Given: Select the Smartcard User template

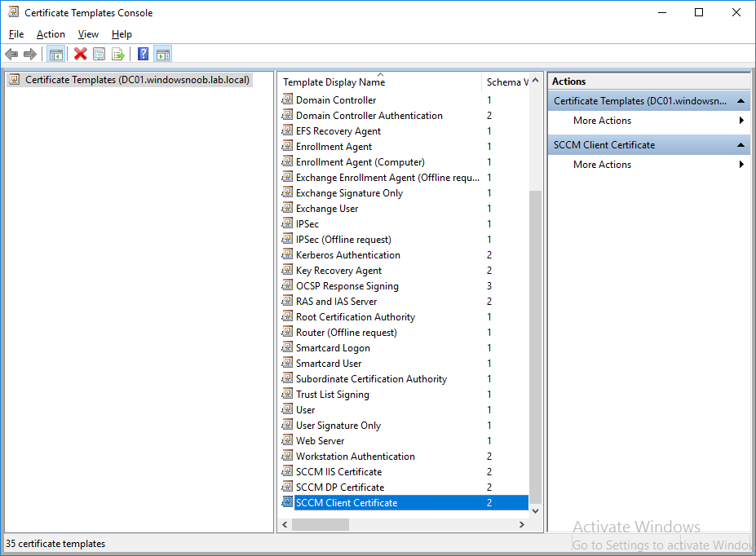Looking at the screenshot, I should [329, 364].
